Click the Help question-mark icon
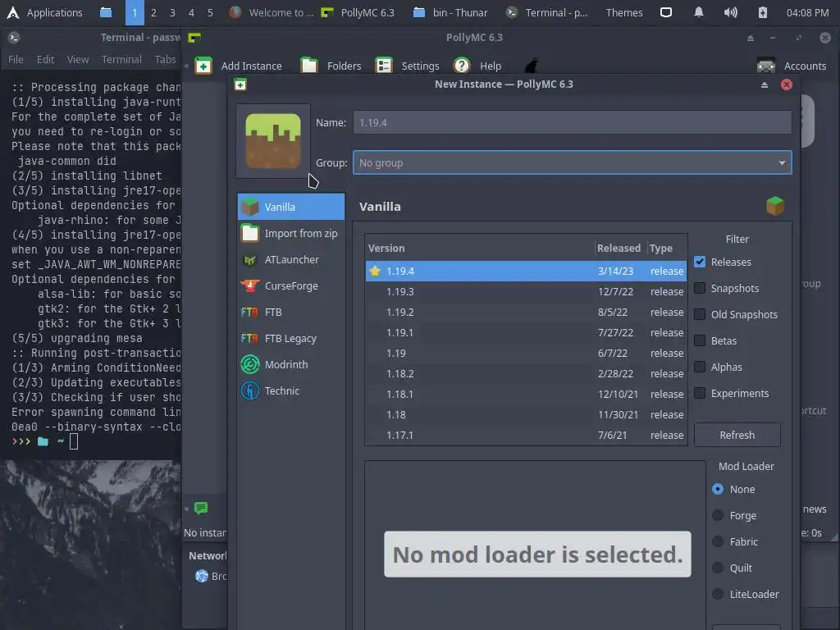840x630 pixels. point(461,66)
